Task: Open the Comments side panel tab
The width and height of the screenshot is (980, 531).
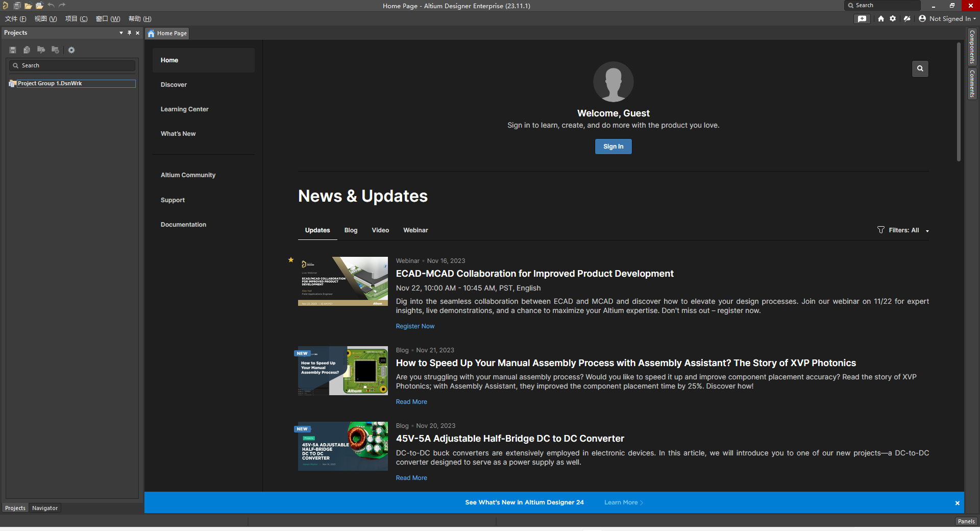Action: 972,84
